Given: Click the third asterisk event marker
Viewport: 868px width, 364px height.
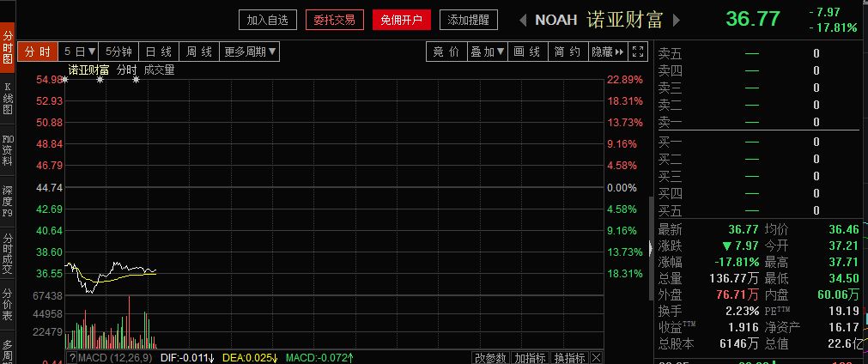Looking at the screenshot, I should [x=137, y=80].
